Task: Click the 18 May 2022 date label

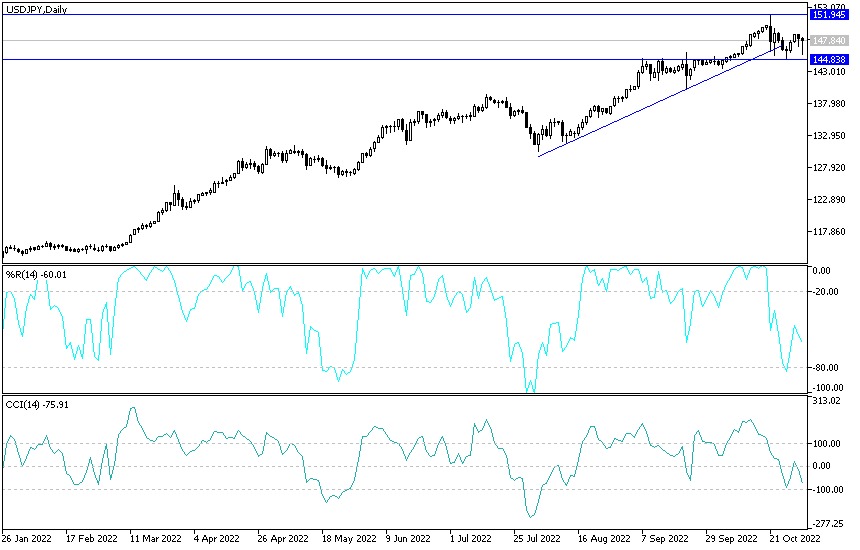Action: (348, 538)
